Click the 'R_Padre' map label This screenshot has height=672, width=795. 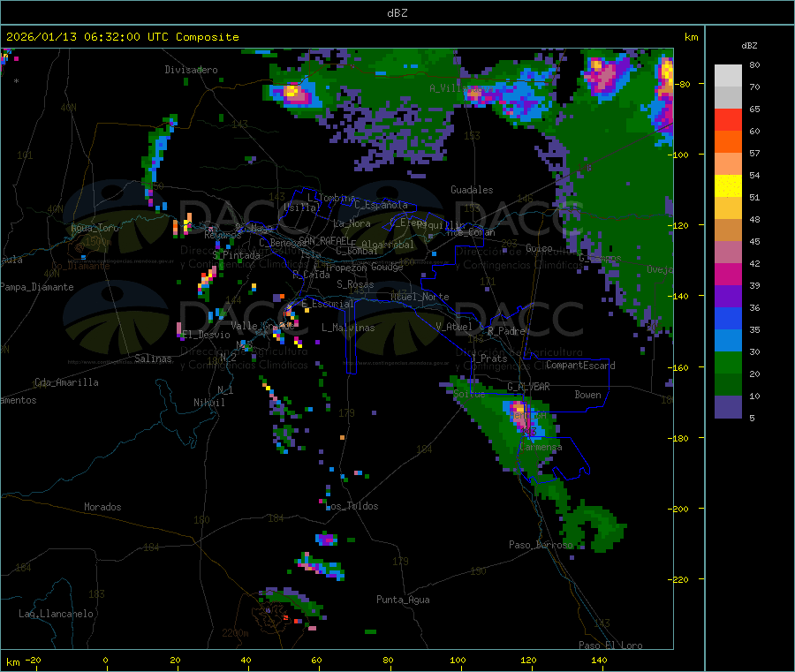click(x=506, y=331)
